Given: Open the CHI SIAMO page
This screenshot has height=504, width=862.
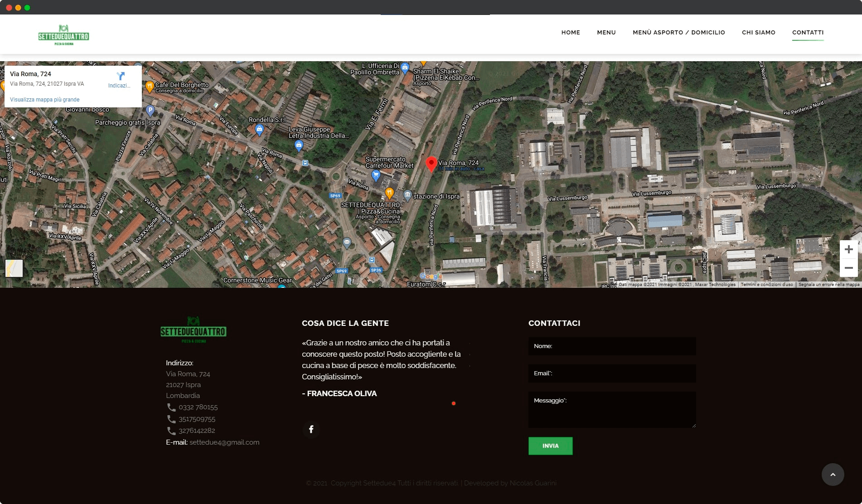Looking at the screenshot, I should point(758,32).
